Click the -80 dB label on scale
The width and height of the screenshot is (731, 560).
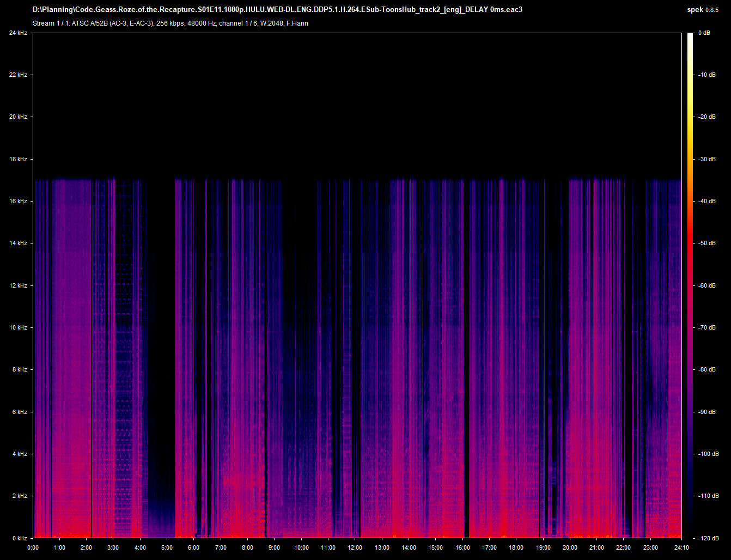[707, 369]
